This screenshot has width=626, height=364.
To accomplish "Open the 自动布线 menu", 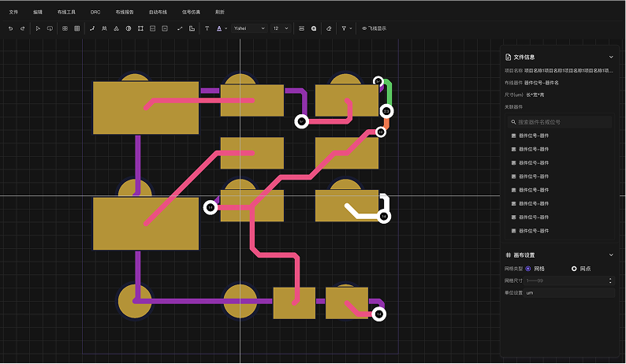I will pos(158,13).
